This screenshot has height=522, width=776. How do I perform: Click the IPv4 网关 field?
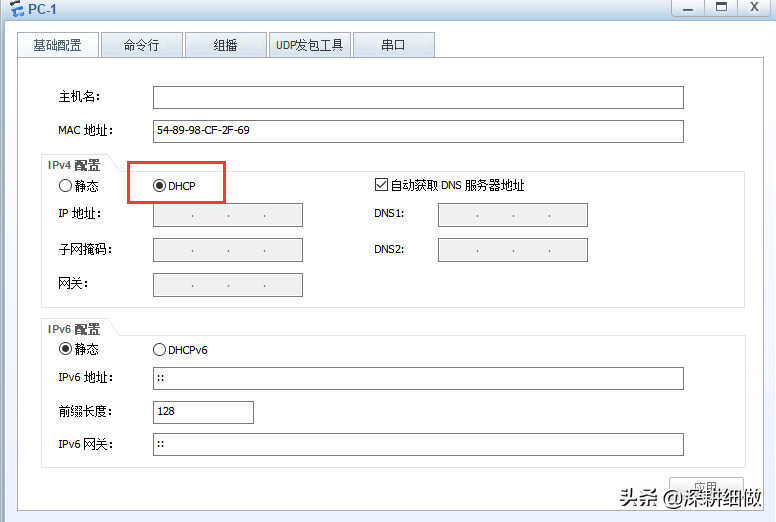[x=228, y=285]
